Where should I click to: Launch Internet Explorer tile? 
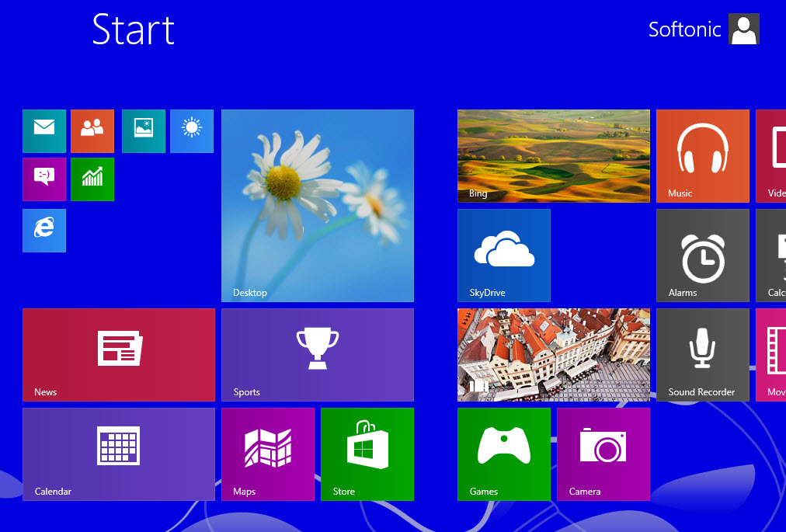[x=44, y=231]
